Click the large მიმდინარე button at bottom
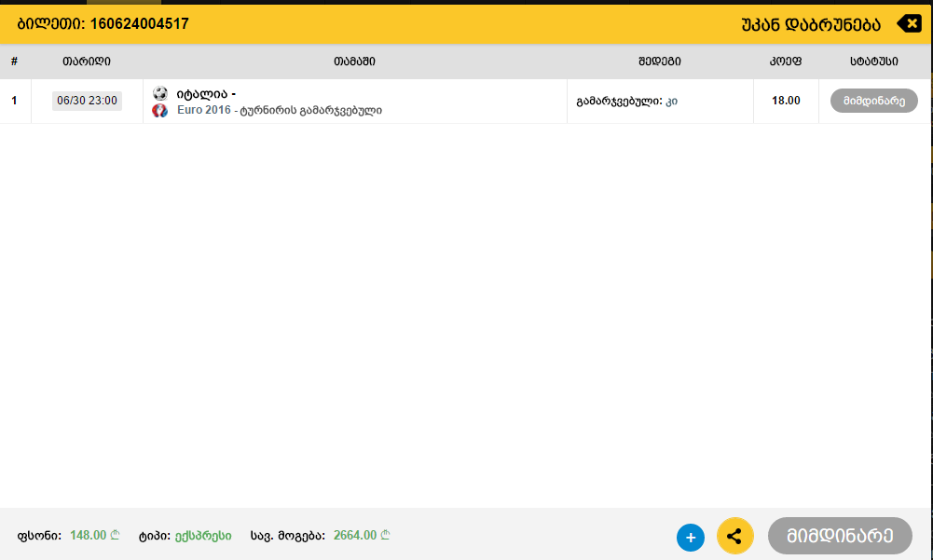933x560 pixels. (840, 536)
